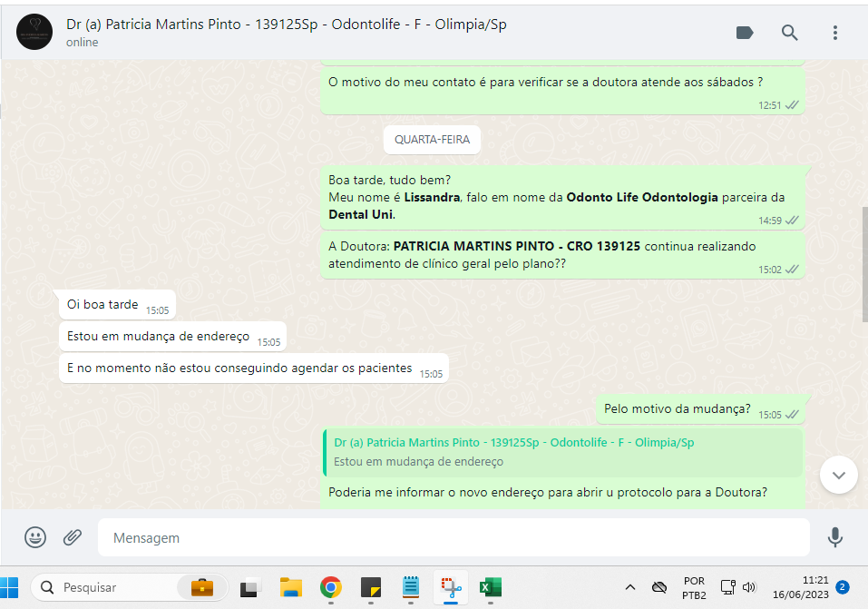
Task: Click the quoted reply 'Estou em mudança de endereço'
Action: click(562, 452)
